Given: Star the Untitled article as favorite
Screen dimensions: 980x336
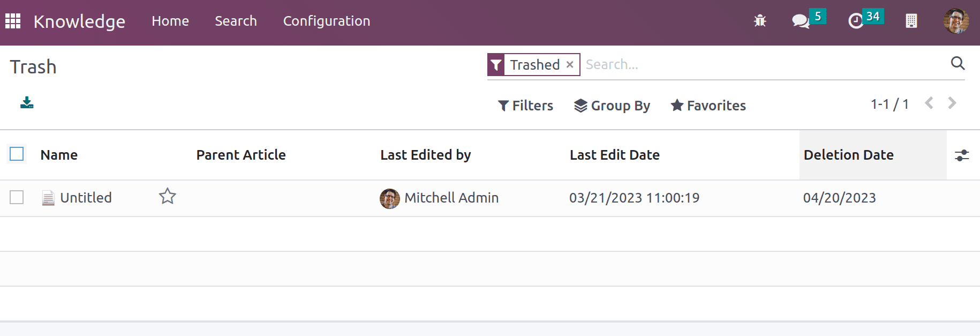Looking at the screenshot, I should click(168, 196).
